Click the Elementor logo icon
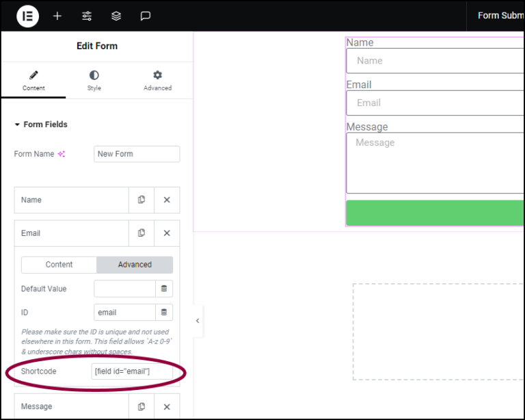Image resolution: width=525 pixels, height=420 pixels. (27, 16)
